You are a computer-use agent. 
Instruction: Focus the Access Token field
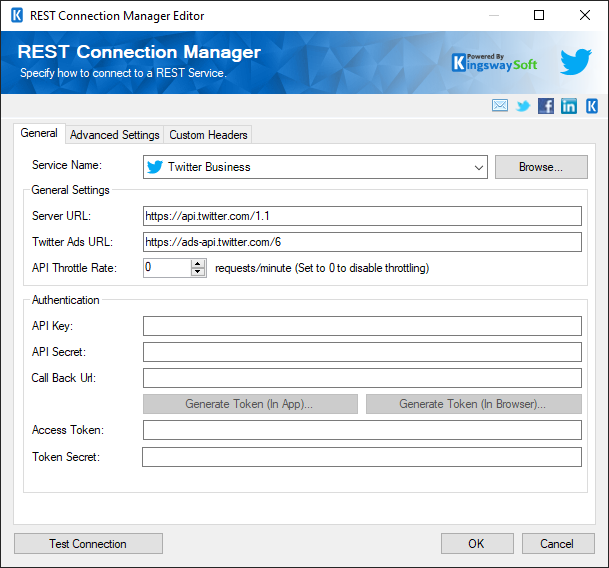pyautogui.click(x=362, y=430)
